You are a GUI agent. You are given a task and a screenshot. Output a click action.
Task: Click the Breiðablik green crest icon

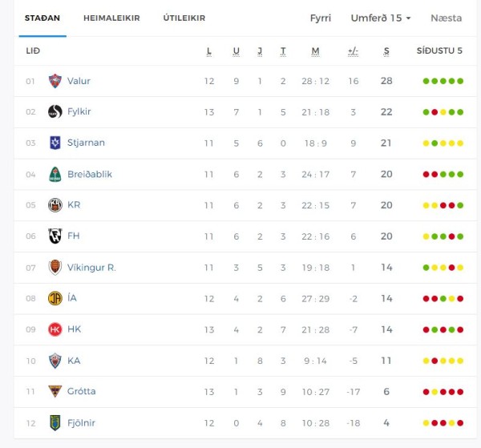[55, 174]
